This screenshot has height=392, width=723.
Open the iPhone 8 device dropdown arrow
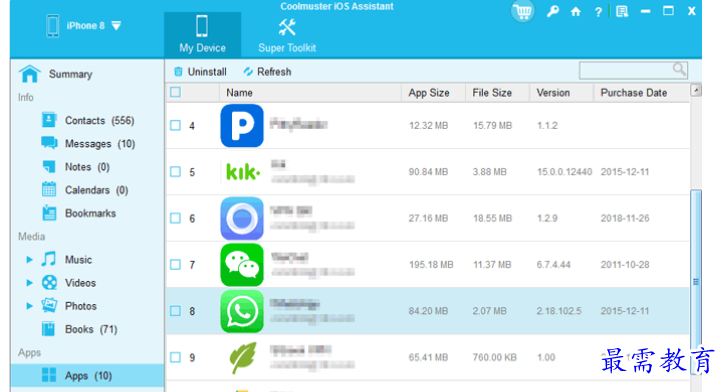point(116,26)
